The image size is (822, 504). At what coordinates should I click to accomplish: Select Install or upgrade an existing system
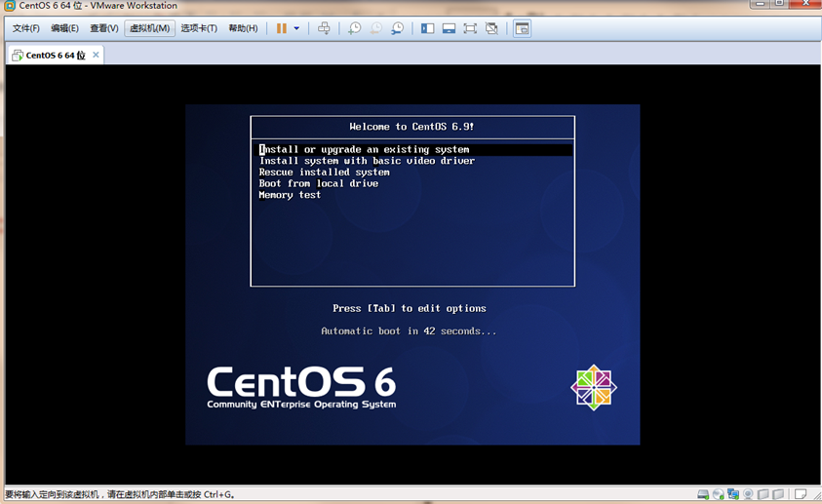415,150
